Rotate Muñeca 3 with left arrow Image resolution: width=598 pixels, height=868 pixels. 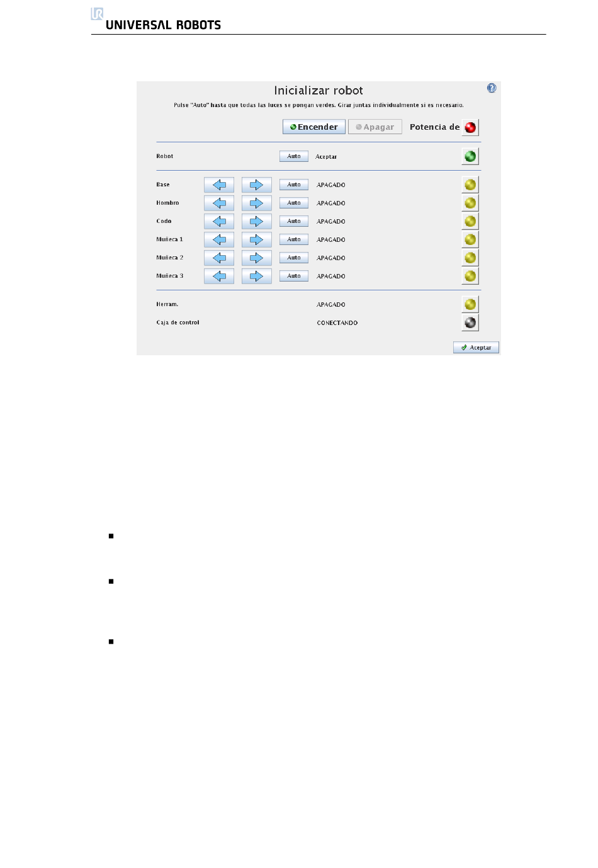219,276
